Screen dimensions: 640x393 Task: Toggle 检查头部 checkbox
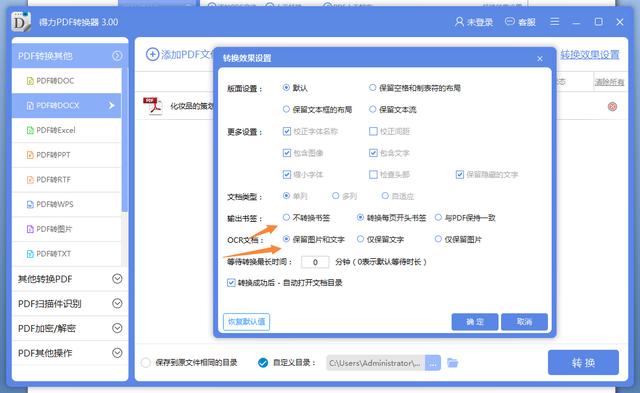[373, 174]
